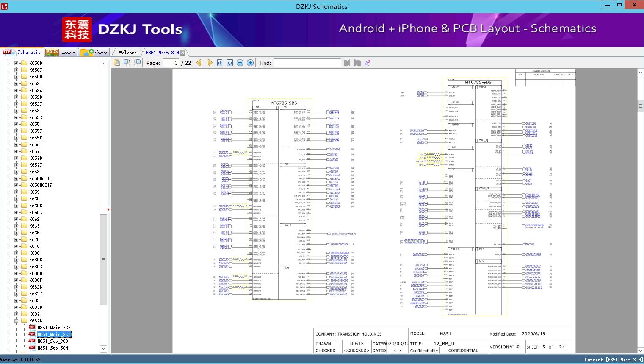The width and height of the screenshot is (644, 364).
Task: Expand the X663 tree folder
Action: point(16,226)
